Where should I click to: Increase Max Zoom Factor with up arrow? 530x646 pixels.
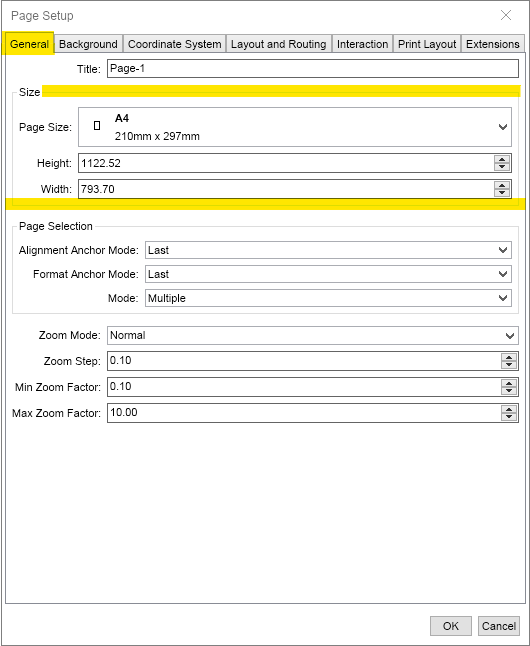point(509,409)
